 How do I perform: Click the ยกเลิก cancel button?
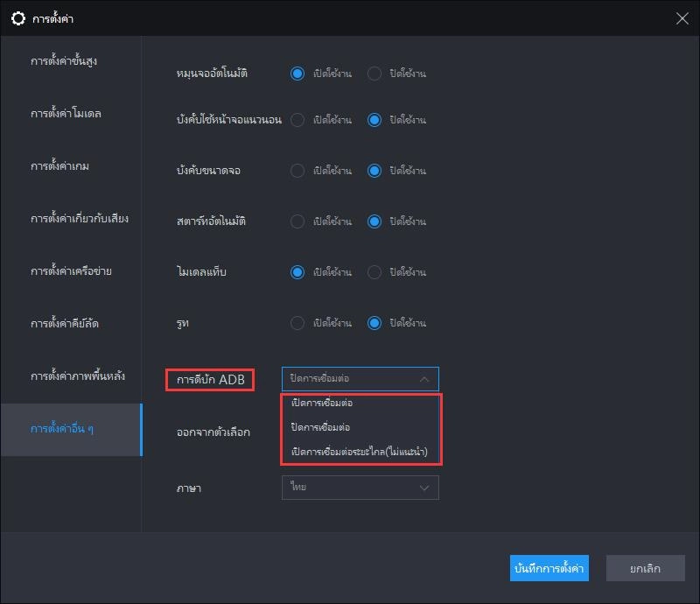pos(646,568)
